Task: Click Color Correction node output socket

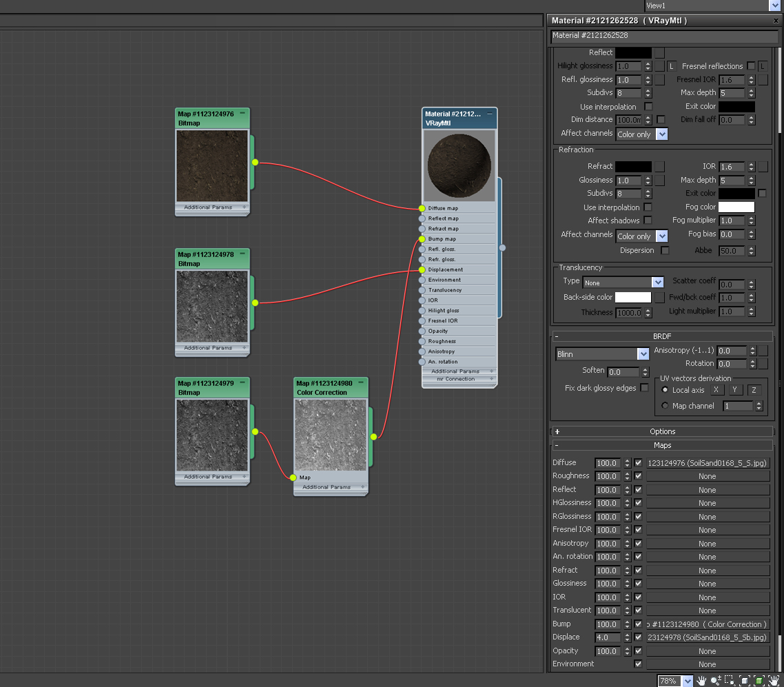Action: [x=373, y=436]
